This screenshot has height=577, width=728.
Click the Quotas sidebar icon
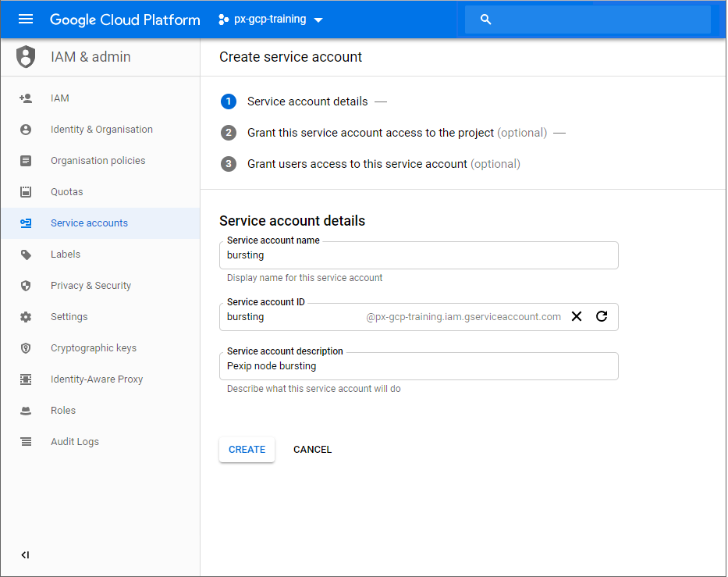click(26, 192)
